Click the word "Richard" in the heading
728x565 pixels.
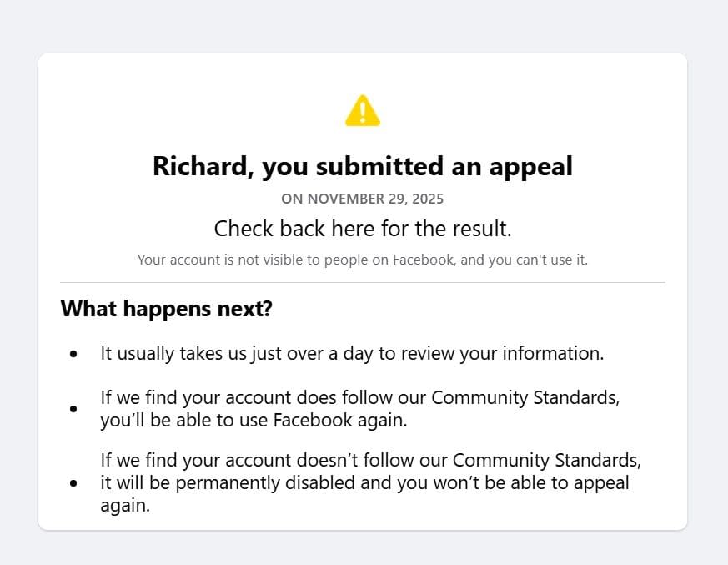[x=203, y=166]
